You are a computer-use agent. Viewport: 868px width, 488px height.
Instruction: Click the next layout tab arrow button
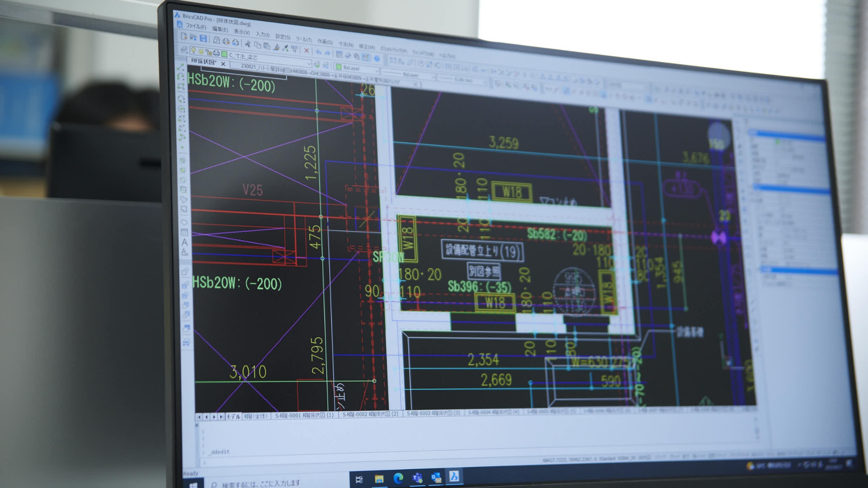coord(214,417)
